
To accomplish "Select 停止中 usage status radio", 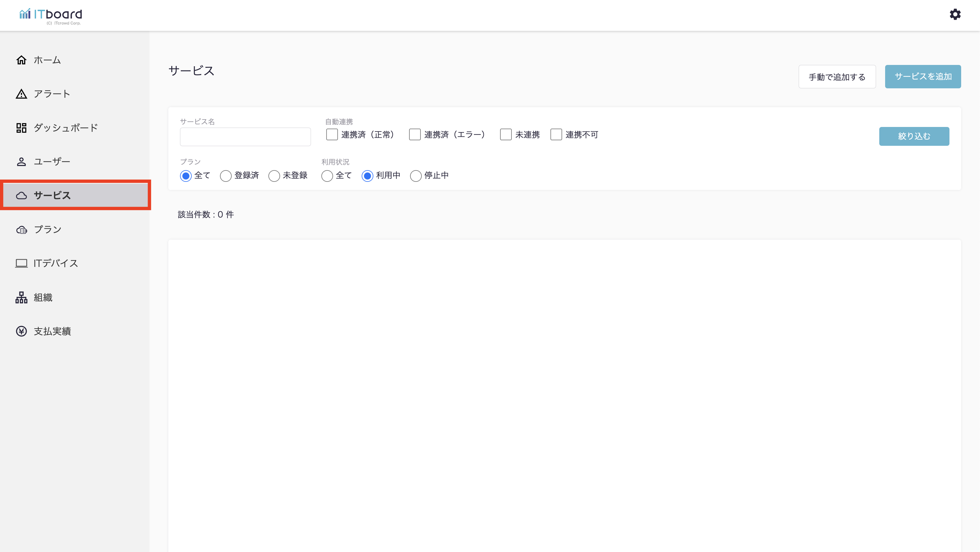I will point(416,176).
